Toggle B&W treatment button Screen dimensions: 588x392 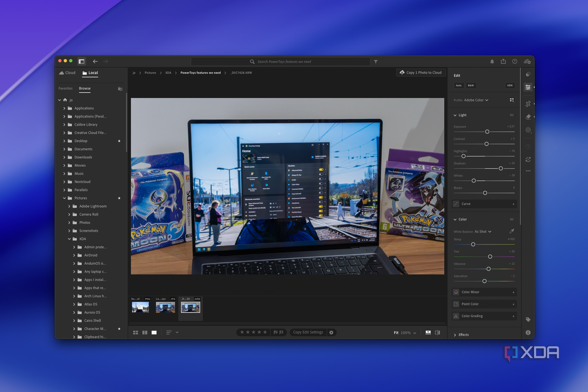(471, 85)
